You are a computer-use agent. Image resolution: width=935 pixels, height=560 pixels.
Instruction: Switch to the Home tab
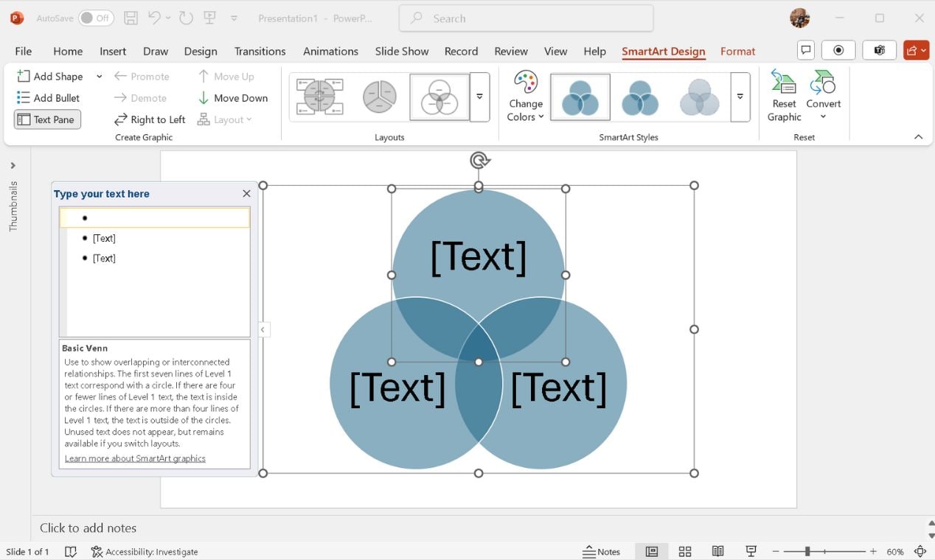click(x=68, y=51)
